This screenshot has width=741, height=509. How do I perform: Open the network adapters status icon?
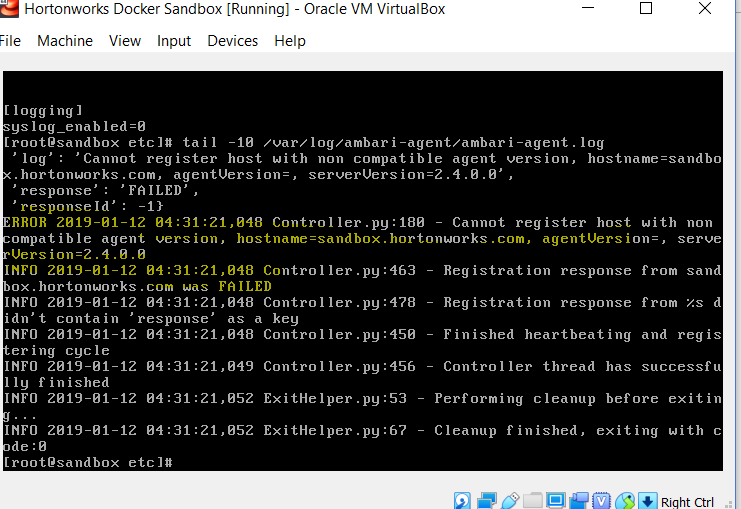486,500
